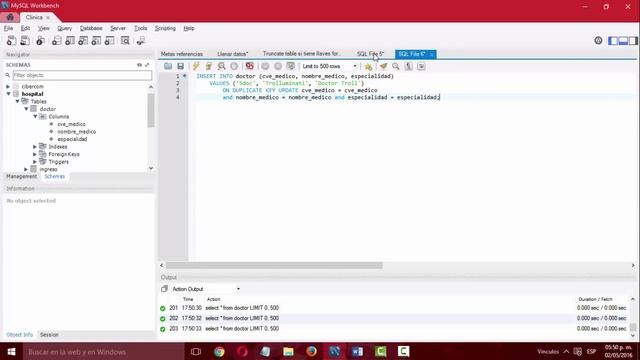
Task: Collapse the doctor table node
Action: click(x=26, y=109)
